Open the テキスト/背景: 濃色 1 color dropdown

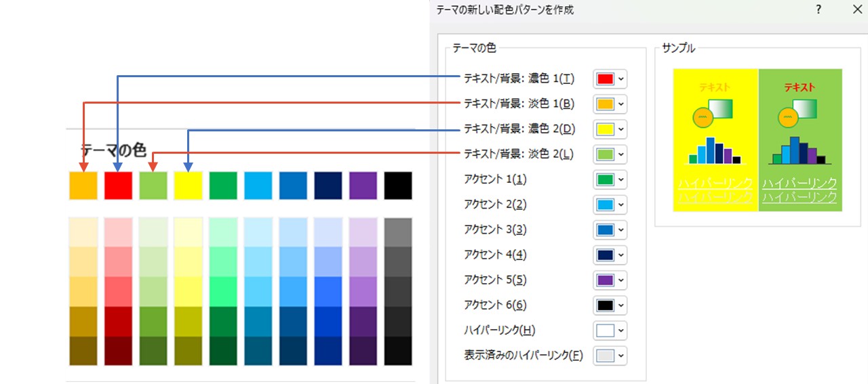tap(610, 79)
